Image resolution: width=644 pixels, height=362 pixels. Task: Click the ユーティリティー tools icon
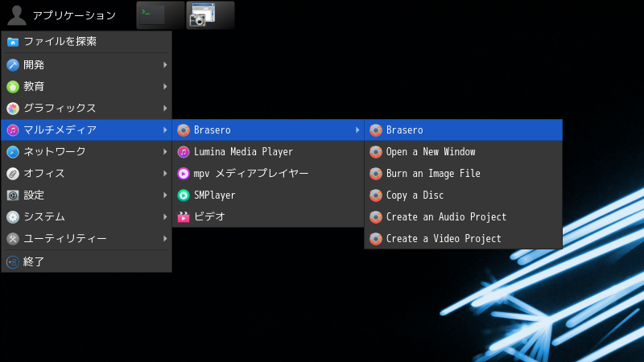(13, 238)
